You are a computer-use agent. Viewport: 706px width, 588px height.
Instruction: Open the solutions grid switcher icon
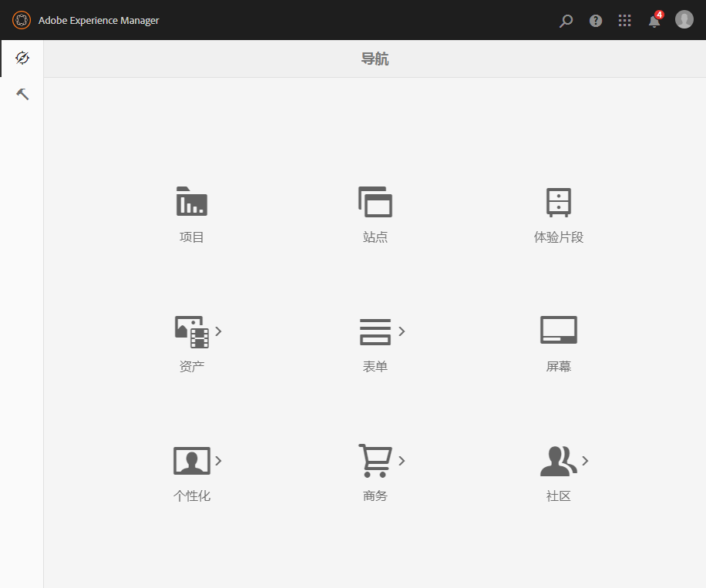click(624, 20)
